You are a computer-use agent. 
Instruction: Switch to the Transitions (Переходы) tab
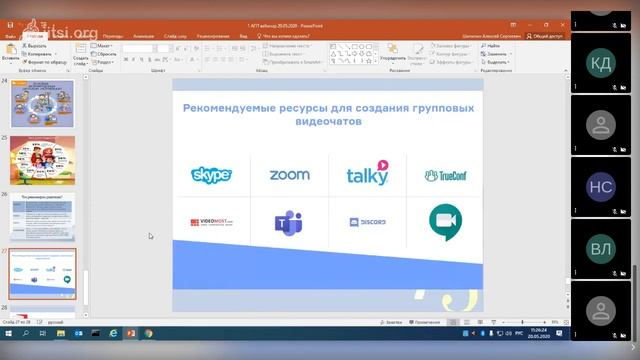113,36
